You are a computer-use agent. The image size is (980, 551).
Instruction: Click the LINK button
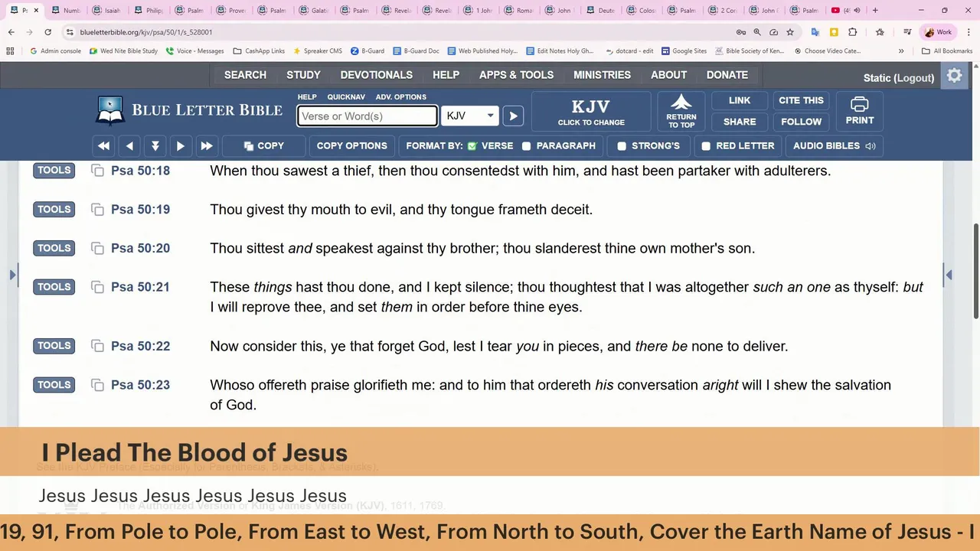point(740,100)
